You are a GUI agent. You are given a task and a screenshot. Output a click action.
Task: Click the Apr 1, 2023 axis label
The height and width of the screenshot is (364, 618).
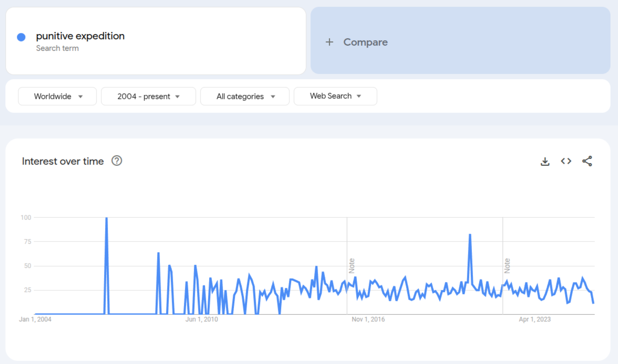535,319
